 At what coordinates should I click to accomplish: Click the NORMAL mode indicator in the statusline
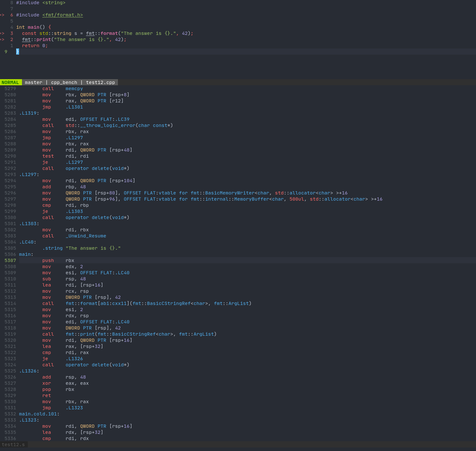coord(10,82)
